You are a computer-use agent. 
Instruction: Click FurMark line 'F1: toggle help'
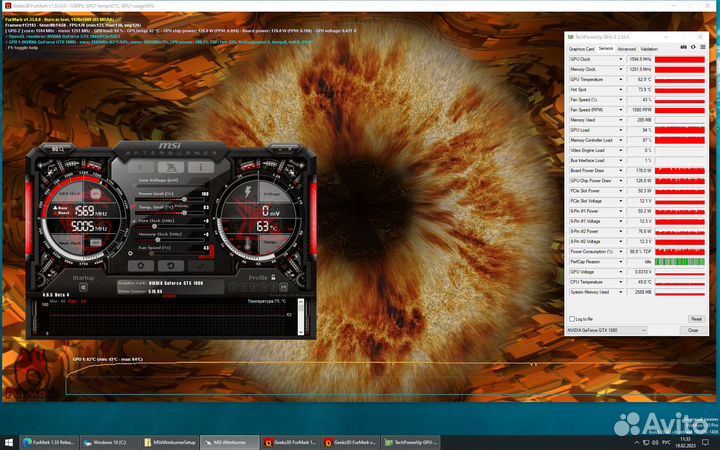click(x=22, y=48)
